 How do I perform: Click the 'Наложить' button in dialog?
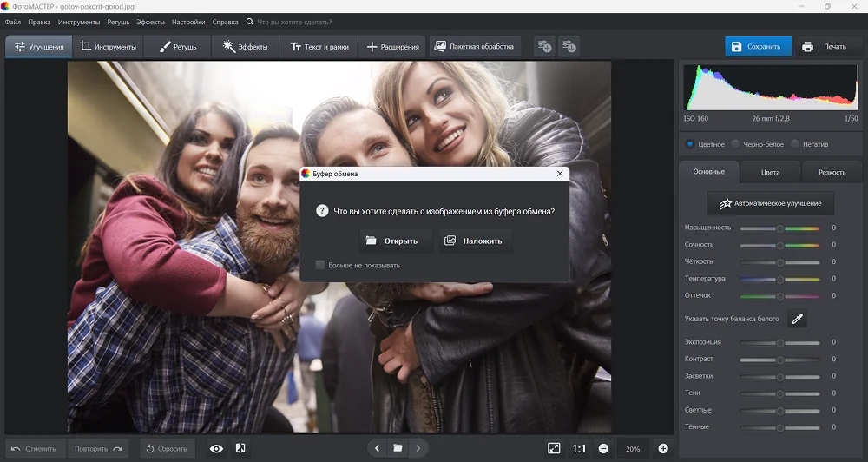coord(475,241)
